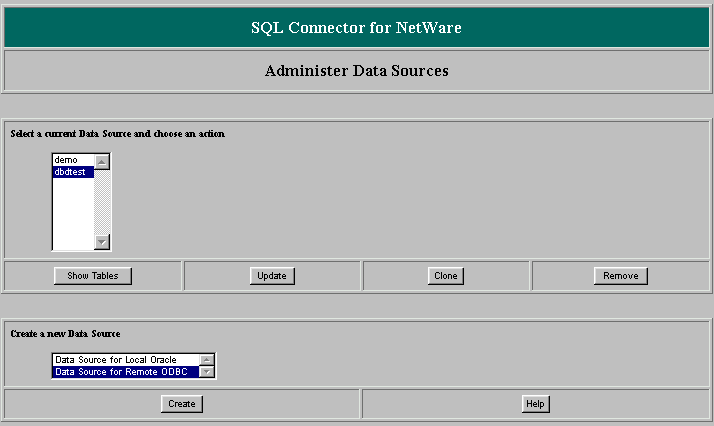Click the Update button
The width and height of the screenshot is (714, 426).
272,276
